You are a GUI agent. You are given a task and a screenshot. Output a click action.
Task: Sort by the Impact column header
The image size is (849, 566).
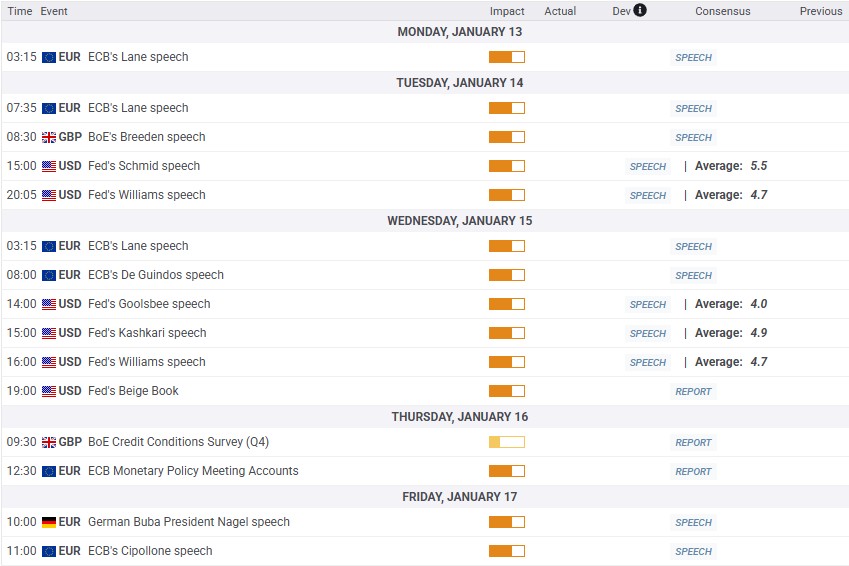(x=507, y=11)
